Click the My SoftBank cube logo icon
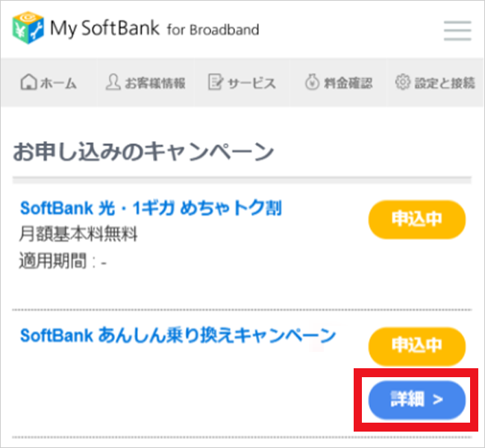Image resolution: width=485 pixels, height=448 pixels. 27,29
